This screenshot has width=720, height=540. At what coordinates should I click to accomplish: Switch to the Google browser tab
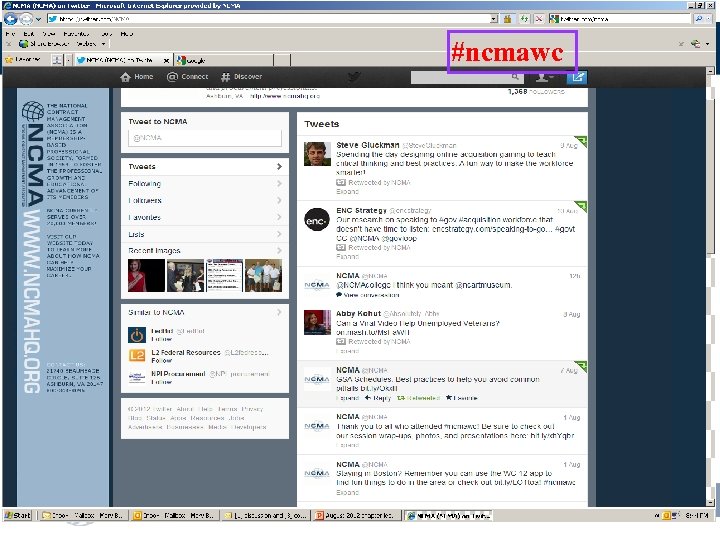(x=224, y=60)
